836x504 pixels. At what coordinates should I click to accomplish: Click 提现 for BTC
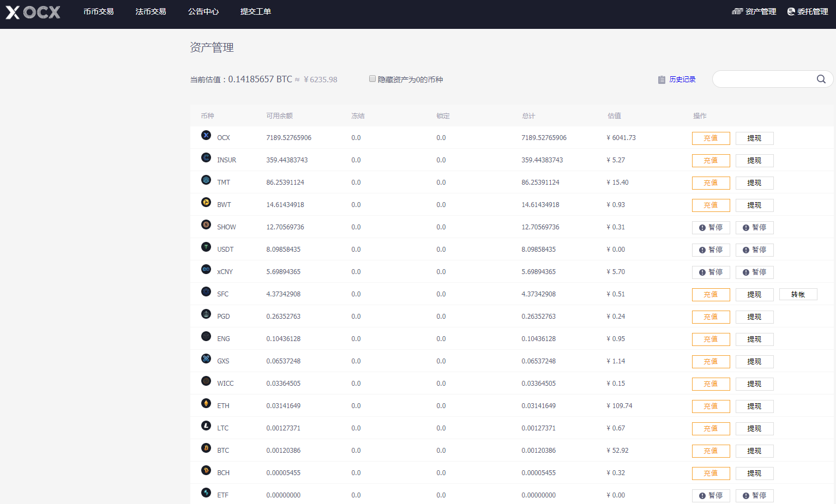755,451
